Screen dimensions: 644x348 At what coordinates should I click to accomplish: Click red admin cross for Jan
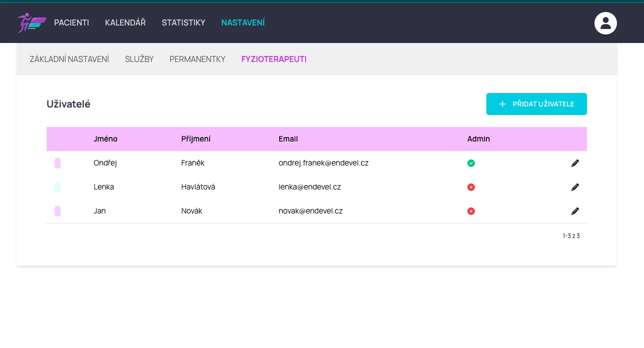pyautogui.click(x=471, y=211)
